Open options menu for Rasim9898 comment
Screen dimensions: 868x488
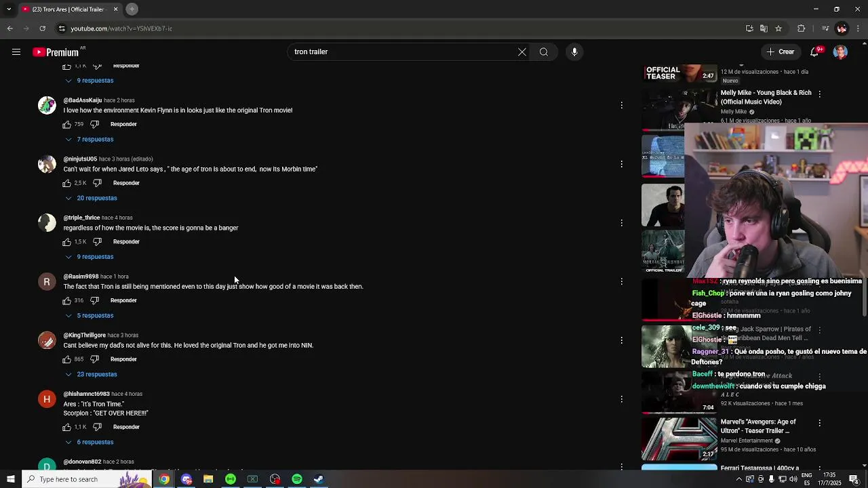tap(621, 281)
